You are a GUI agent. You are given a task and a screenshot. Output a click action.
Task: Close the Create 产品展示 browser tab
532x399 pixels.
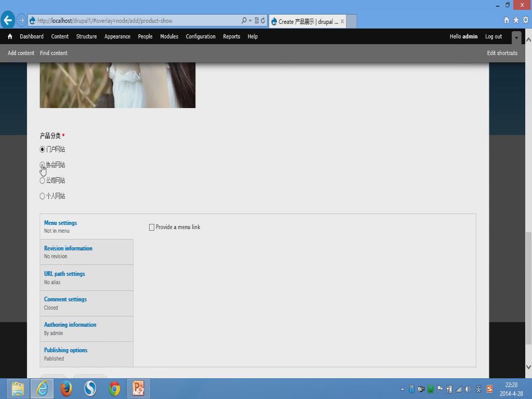pyautogui.click(x=342, y=21)
